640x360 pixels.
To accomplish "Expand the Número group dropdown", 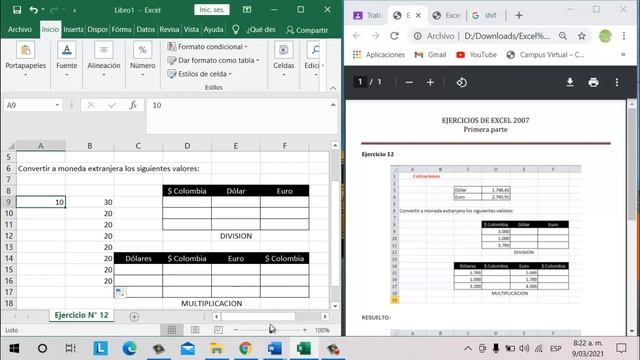I will point(142,60).
